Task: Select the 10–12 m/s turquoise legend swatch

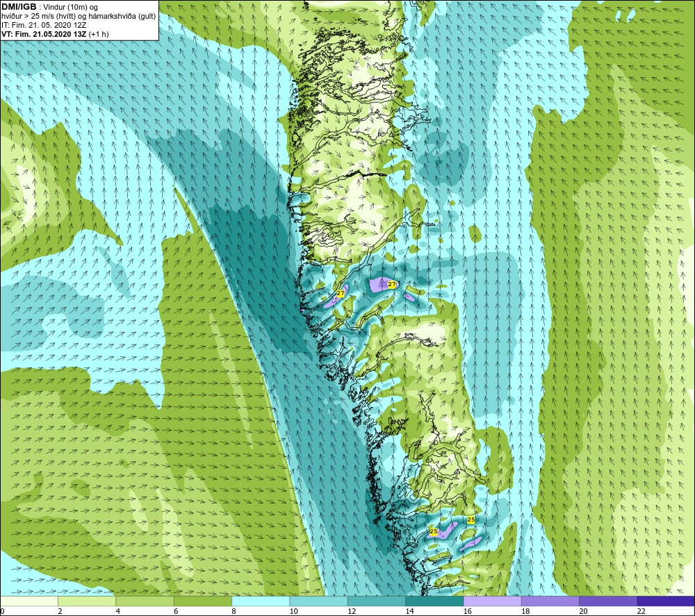Action: point(319,601)
